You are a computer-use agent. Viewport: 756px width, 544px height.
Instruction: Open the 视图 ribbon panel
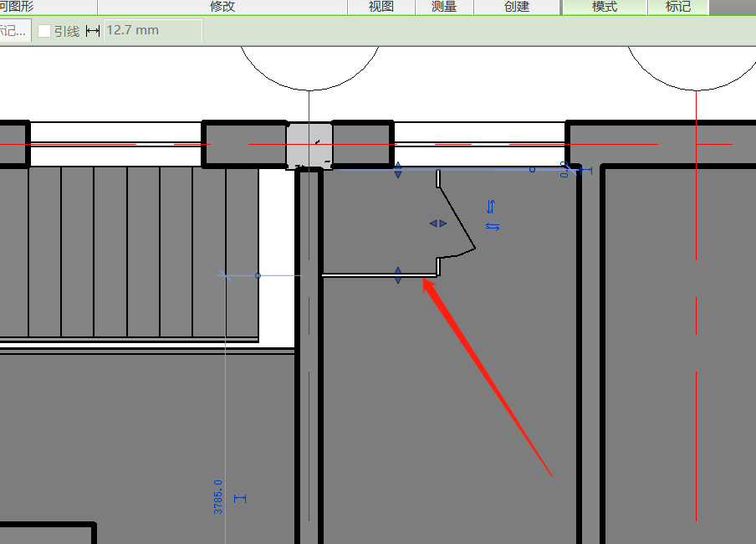pyautogui.click(x=381, y=7)
